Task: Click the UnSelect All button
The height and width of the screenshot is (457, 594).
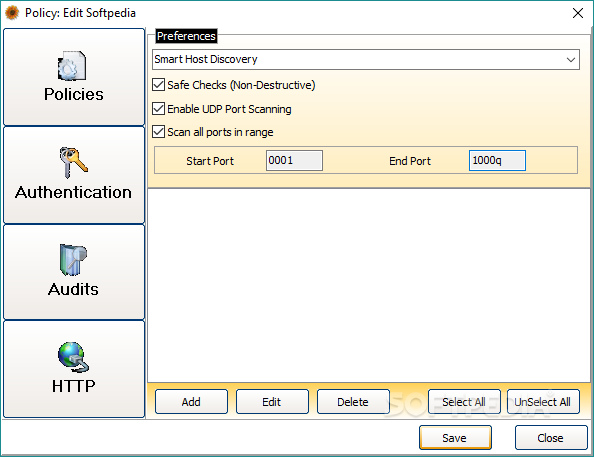Action: pos(543,402)
